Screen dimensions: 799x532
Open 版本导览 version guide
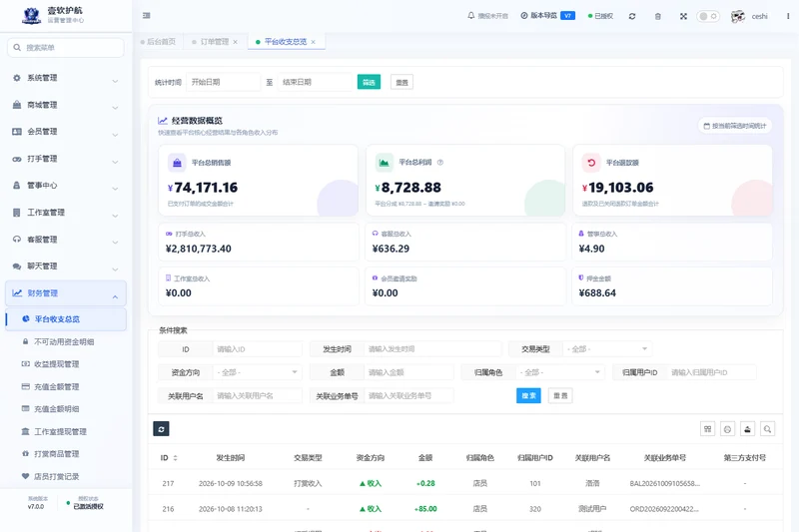click(547, 16)
